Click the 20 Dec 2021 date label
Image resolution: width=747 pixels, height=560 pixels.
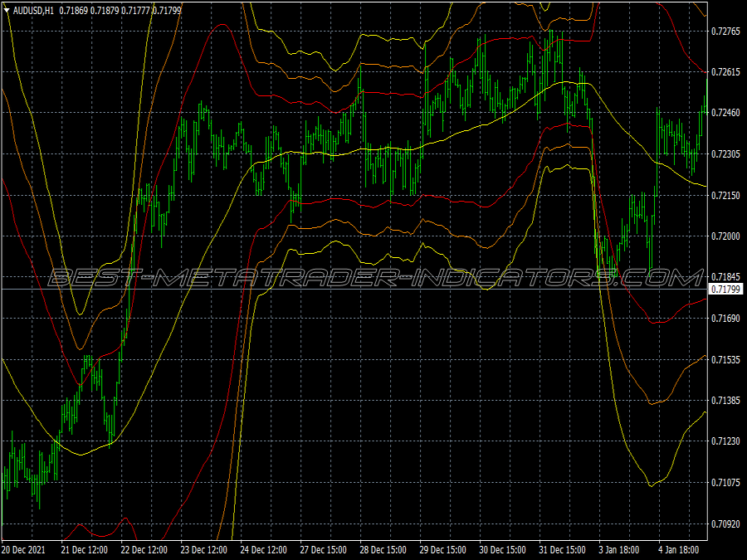coord(23,550)
